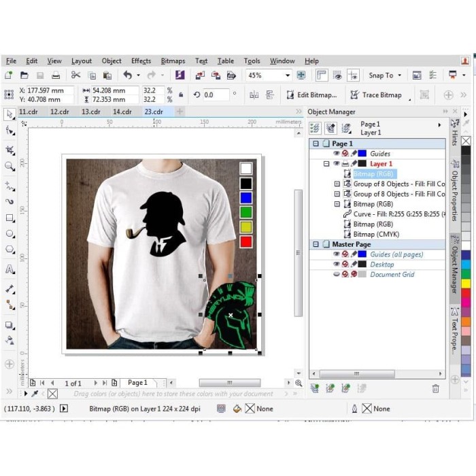Toggle the eye icon for Desktop layer
Screen dimensions: 476x476
336,265
